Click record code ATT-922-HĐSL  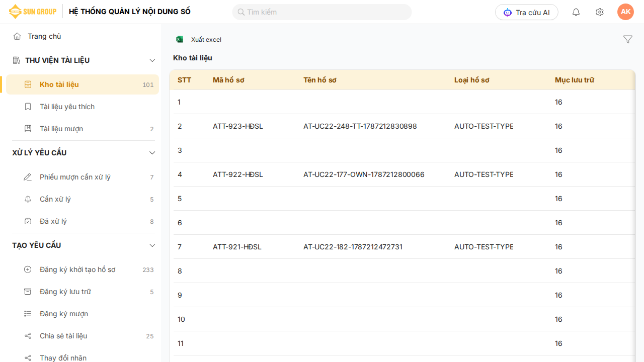click(238, 174)
